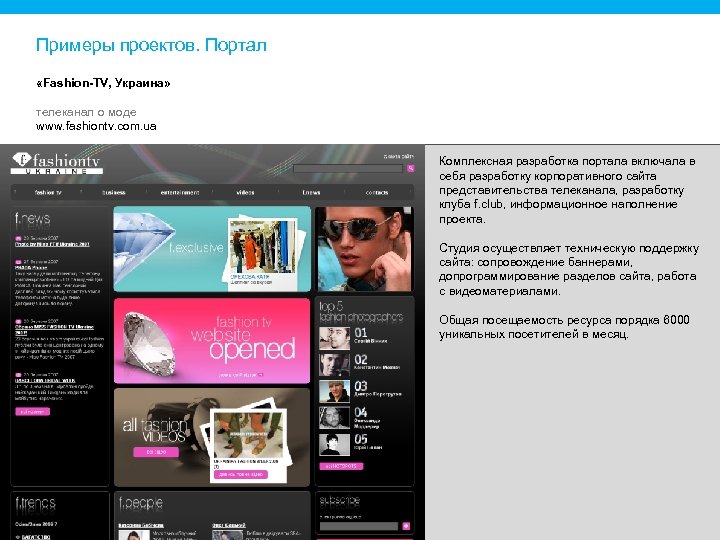Select photographer 03 thumbnail

[x=334, y=391]
